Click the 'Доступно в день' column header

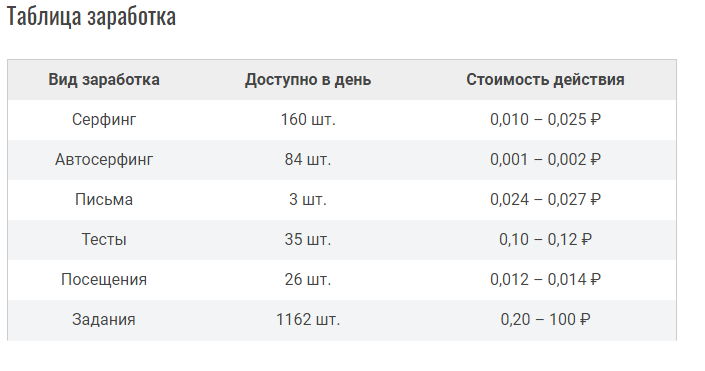(x=308, y=80)
